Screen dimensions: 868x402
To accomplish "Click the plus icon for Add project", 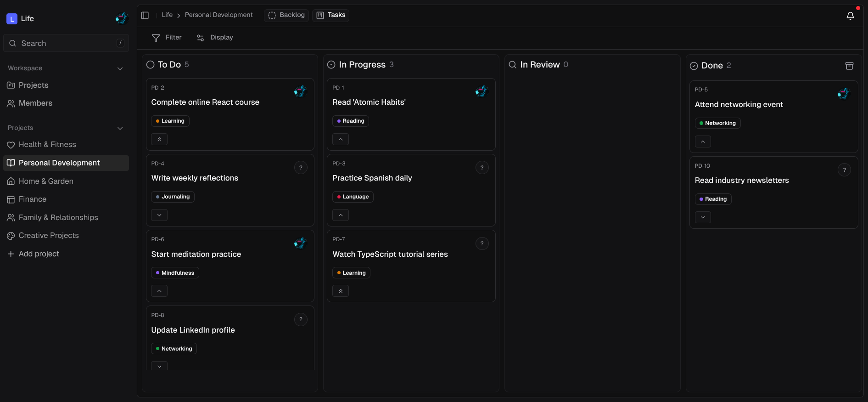I will [11, 254].
